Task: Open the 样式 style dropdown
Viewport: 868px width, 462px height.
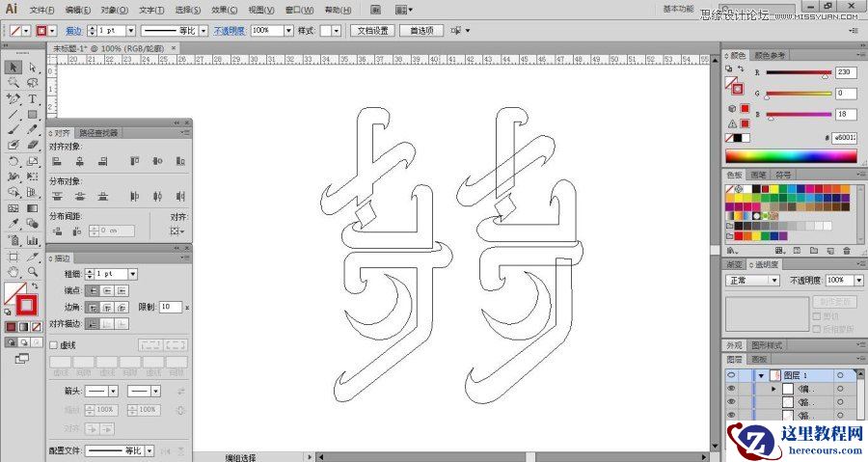Action: 336,31
